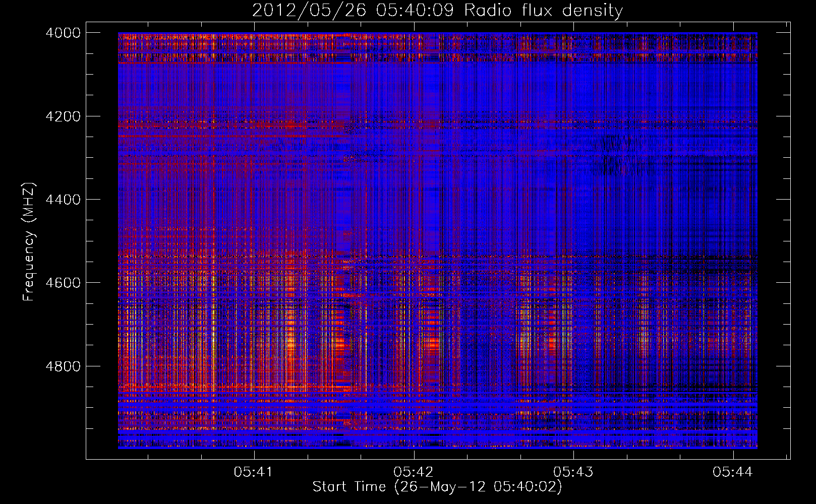Select the 4000 frequency tick label
Image resolution: width=816 pixels, height=504 pixels.
(x=63, y=33)
